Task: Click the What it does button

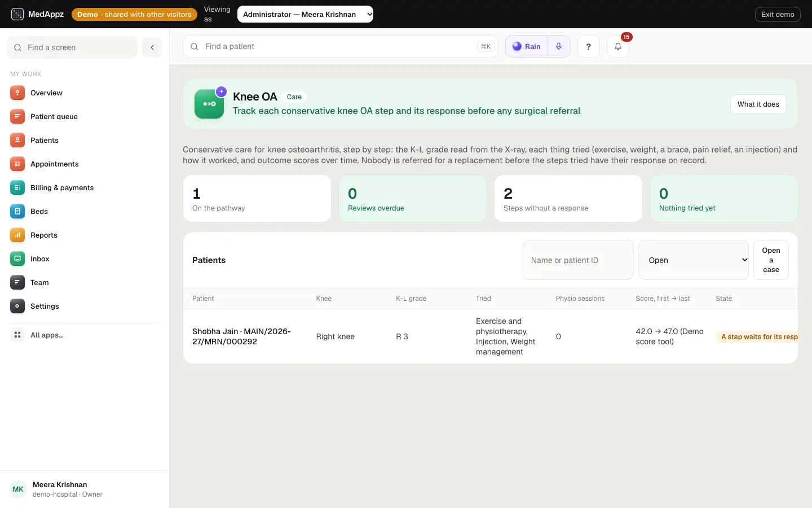Action: click(758, 104)
